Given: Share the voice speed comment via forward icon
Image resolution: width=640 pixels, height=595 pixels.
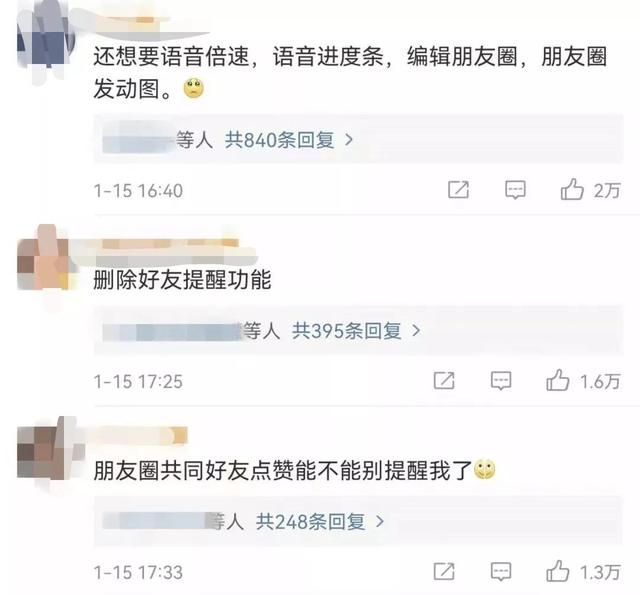Looking at the screenshot, I should pyautogui.click(x=458, y=190).
